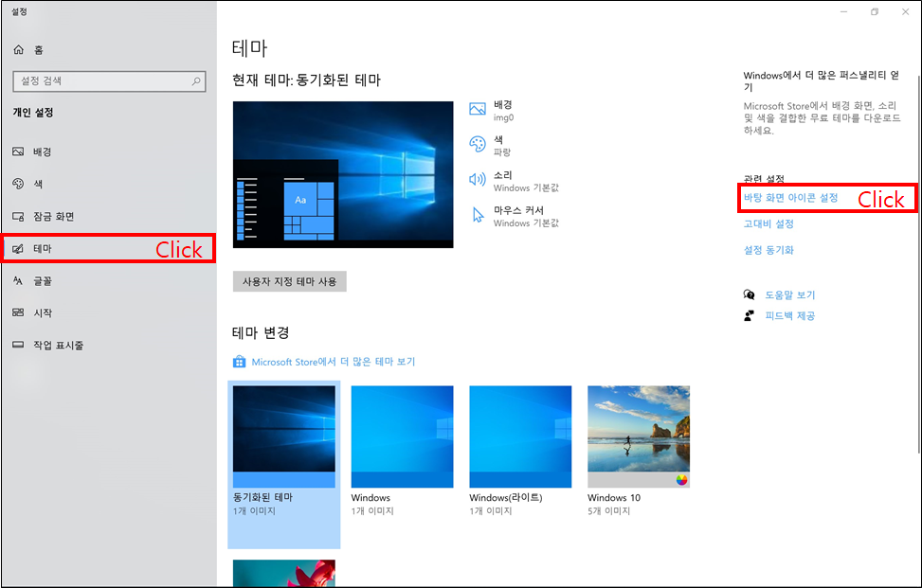Click the 테마 brush icon in sidebar
This screenshot has height=588, width=922.
pos(18,248)
